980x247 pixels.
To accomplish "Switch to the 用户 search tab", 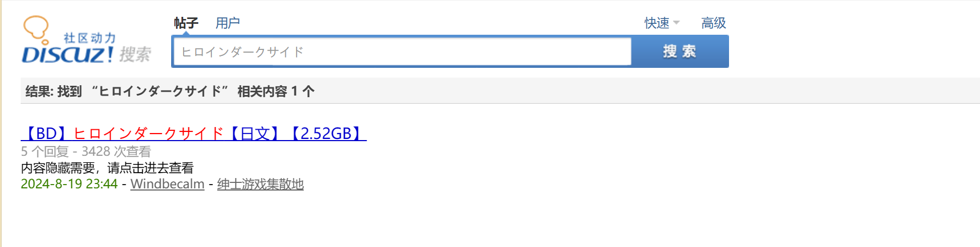I will coord(228,23).
